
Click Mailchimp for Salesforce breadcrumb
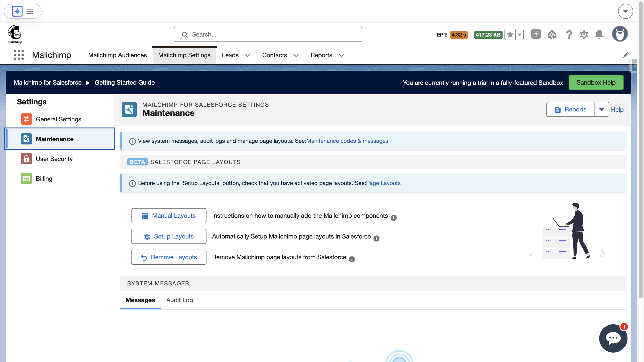click(x=48, y=82)
